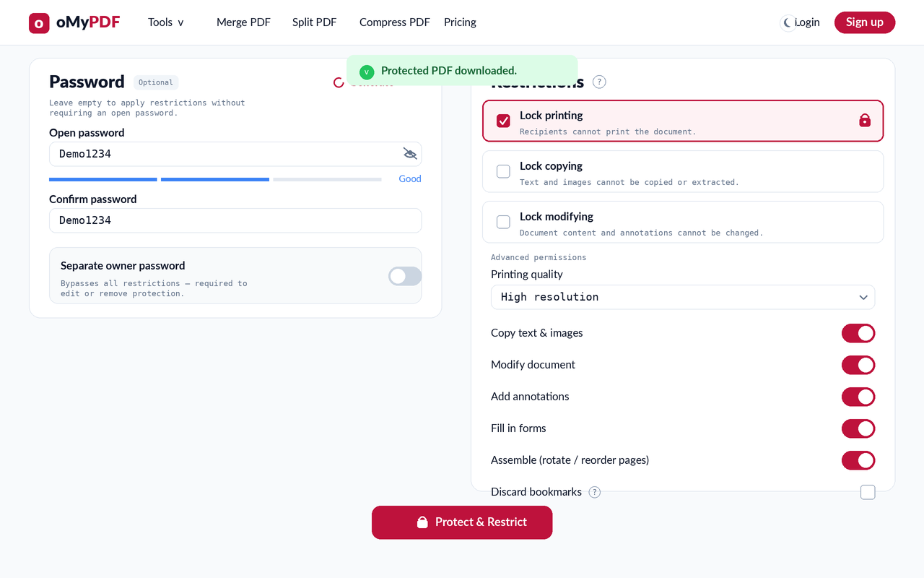Click the Optional badge next to Password
The image size is (924, 578).
(156, 82)
